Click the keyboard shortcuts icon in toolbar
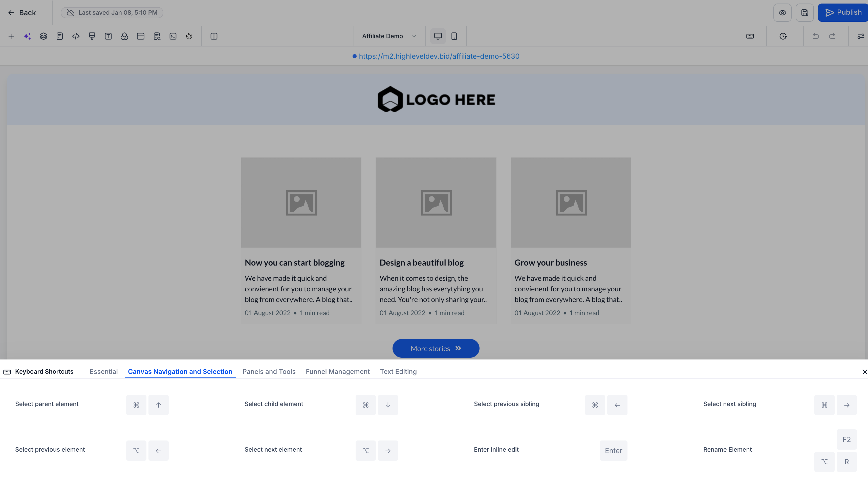Image resolution: width=868 pixels, height=482 pixels. [x=750, y=36]
